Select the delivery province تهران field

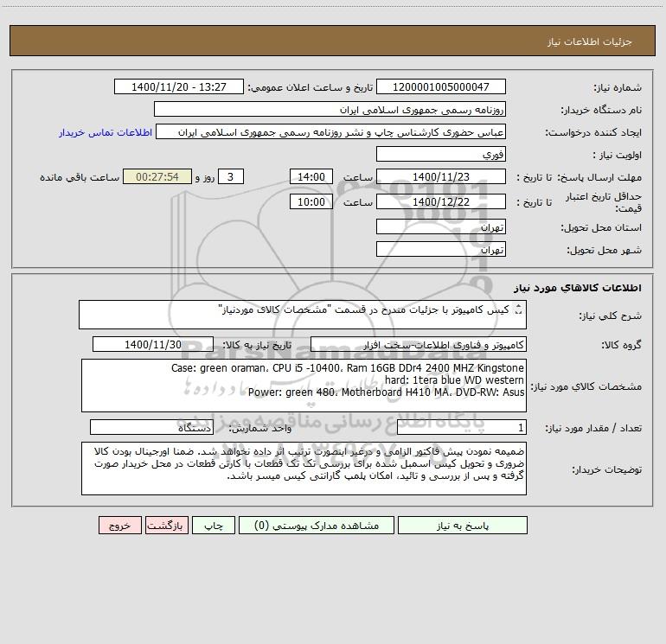coord(441,226)
